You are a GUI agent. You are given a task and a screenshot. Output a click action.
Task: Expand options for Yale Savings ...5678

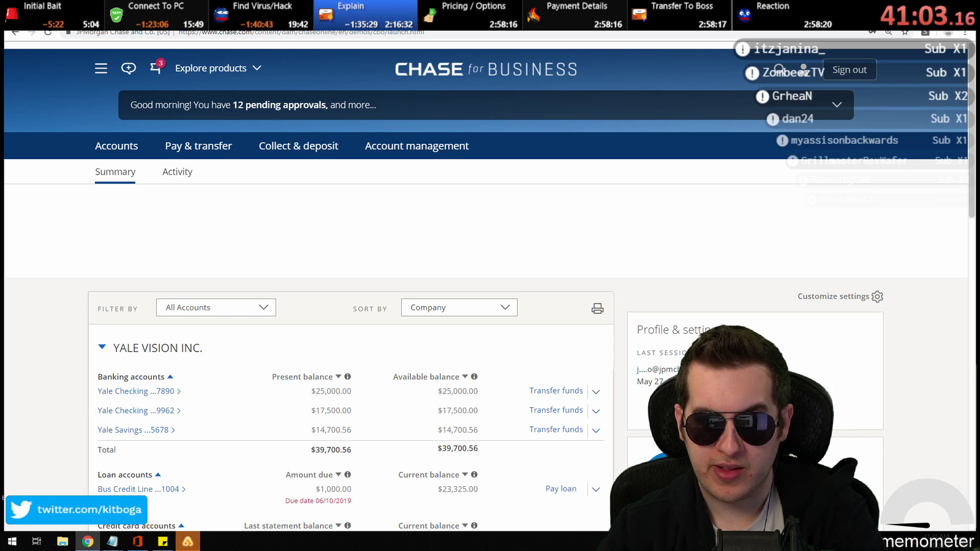pos(596,430)
